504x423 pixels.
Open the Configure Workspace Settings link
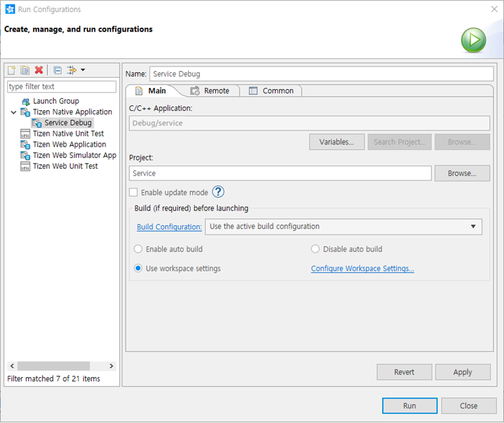(362, 269)
